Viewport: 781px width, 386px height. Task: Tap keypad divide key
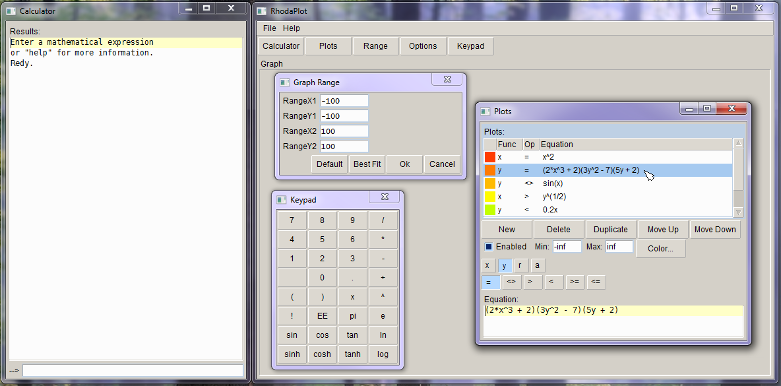click(383, 220)
